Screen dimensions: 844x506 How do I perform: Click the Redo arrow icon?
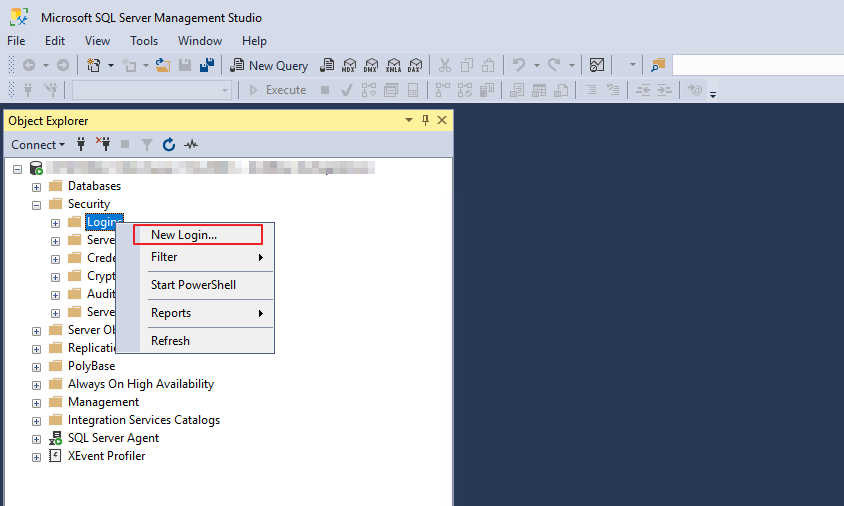coord(554,65)
